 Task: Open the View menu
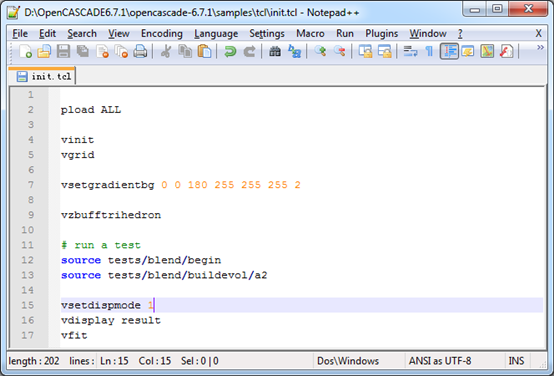(x=119, y=34)
